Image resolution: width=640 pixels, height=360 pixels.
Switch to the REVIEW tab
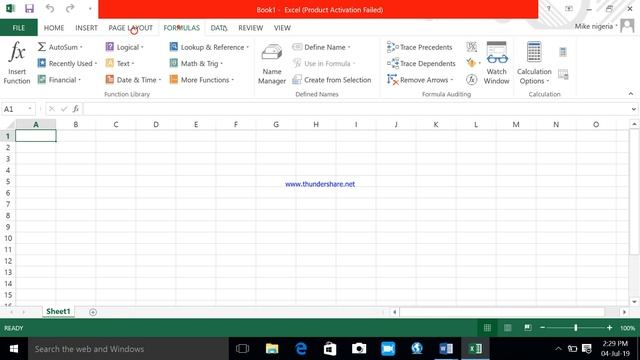[250, 28]
